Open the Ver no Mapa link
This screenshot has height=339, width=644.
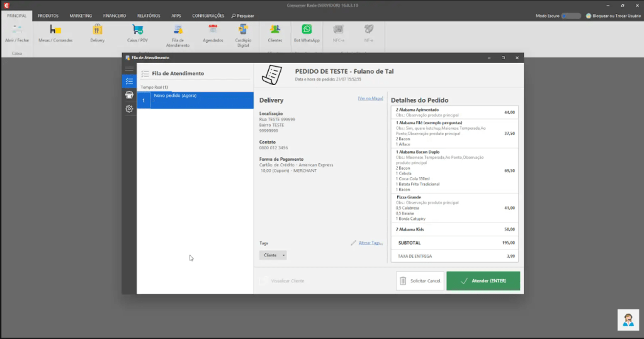pyautogui.click(x=370, y=99)
